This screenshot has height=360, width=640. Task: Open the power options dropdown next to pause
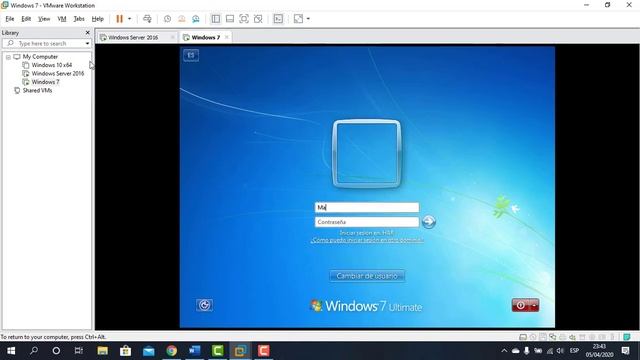coord(129,19)
